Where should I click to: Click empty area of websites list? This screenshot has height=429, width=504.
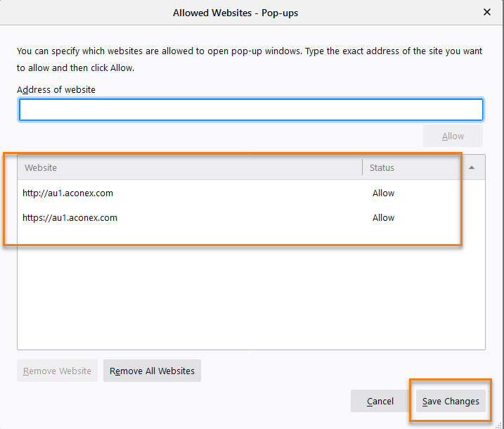pyautogui.click(x=251, y=296)
